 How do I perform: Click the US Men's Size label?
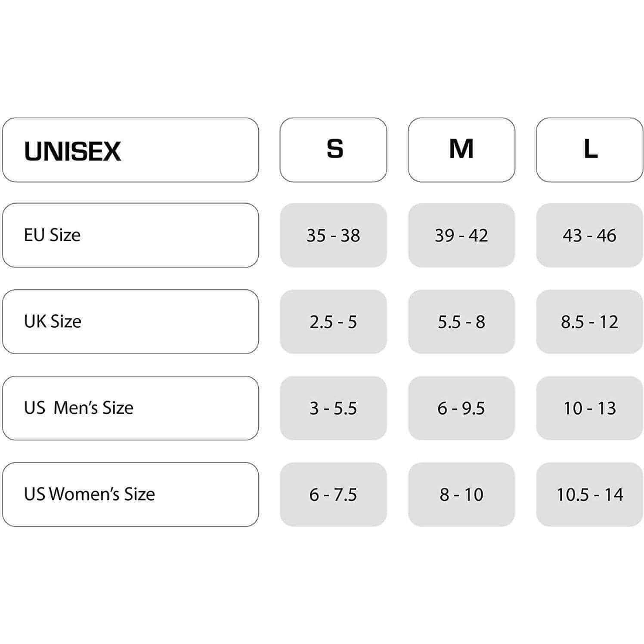pos(130,408)
